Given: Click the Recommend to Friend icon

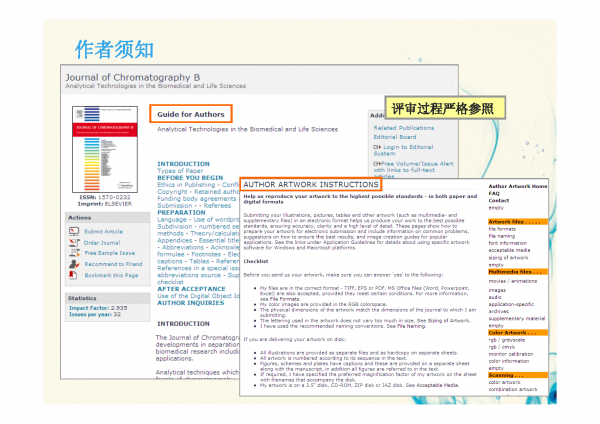Looking at the screenshot, I should click(74, 264).
